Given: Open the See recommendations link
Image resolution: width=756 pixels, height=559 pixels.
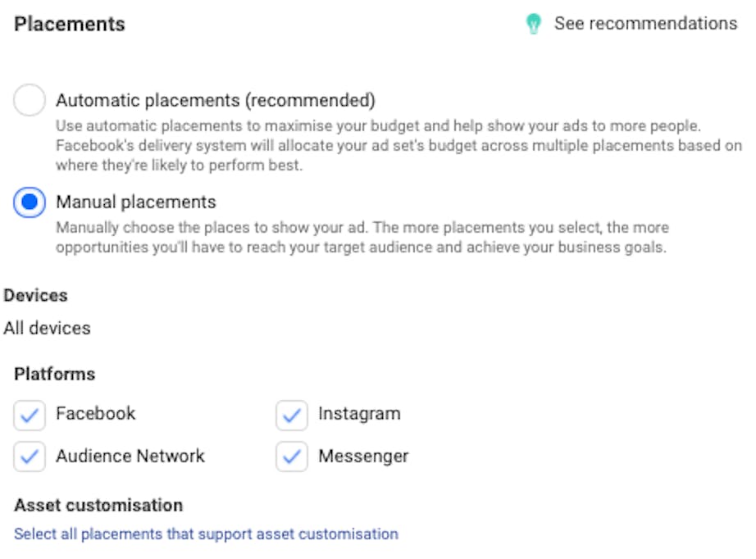Looking at the screenshot, I should pos(645,23).
